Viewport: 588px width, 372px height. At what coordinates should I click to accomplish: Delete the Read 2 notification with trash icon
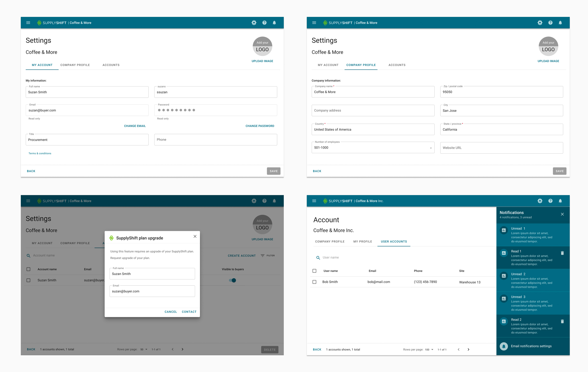[x=562, y=321]
